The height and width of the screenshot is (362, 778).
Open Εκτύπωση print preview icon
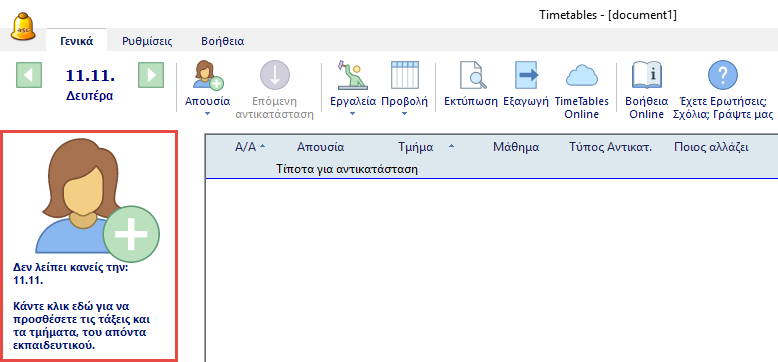tap(471, 75)
